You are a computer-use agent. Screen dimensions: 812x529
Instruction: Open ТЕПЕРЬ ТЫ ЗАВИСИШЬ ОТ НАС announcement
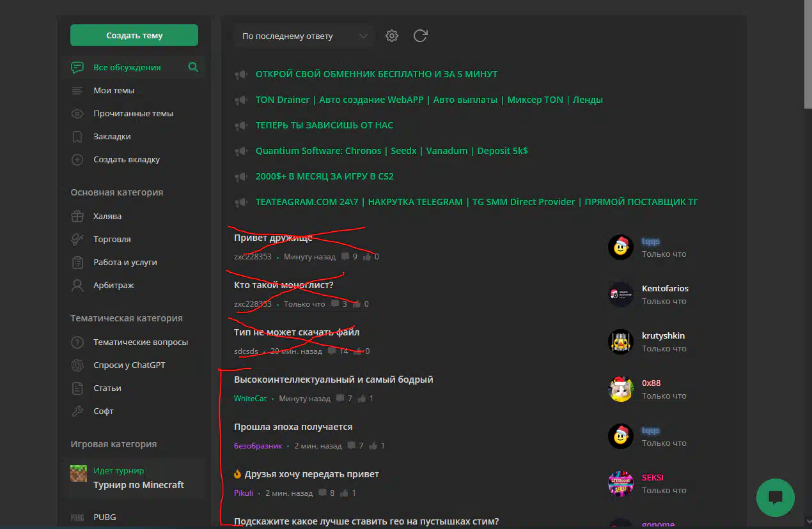click(x=324, y=125)
